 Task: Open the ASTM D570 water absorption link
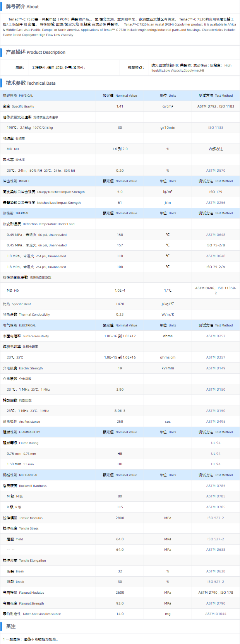point(216,171)
